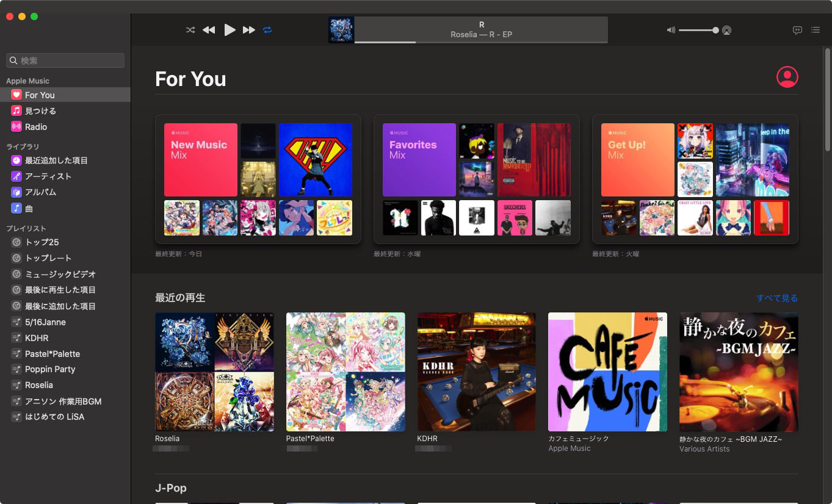The image size is (832, 504).
Task: Open 静かな夜のカフェ BGM JAZZ album
Action: 739,372
